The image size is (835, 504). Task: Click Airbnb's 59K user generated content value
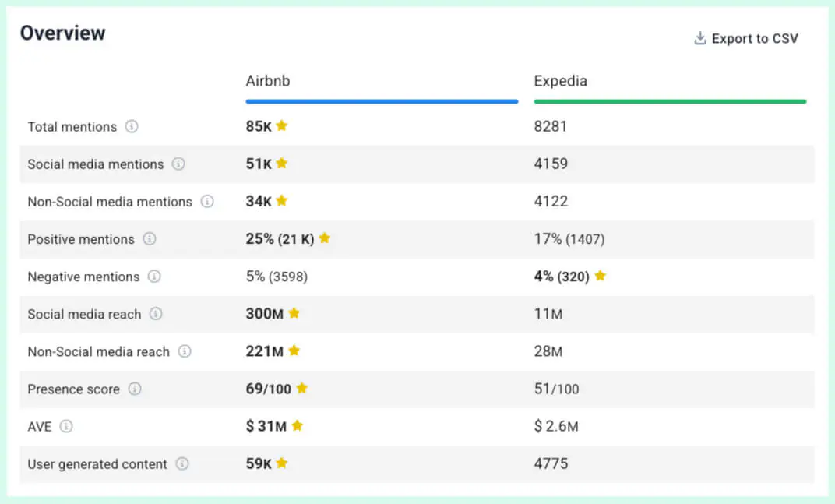(259, 464)
